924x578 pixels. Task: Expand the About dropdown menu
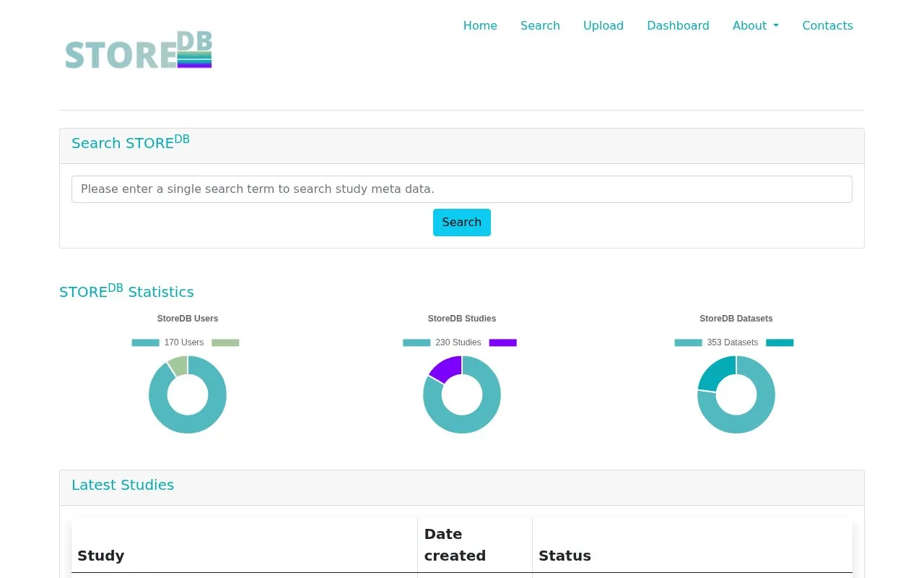[756, 25]
